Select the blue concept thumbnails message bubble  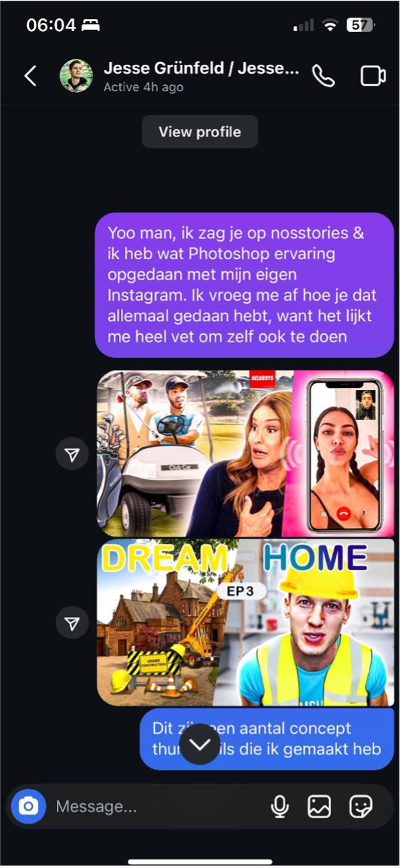(x=267, y=739)
